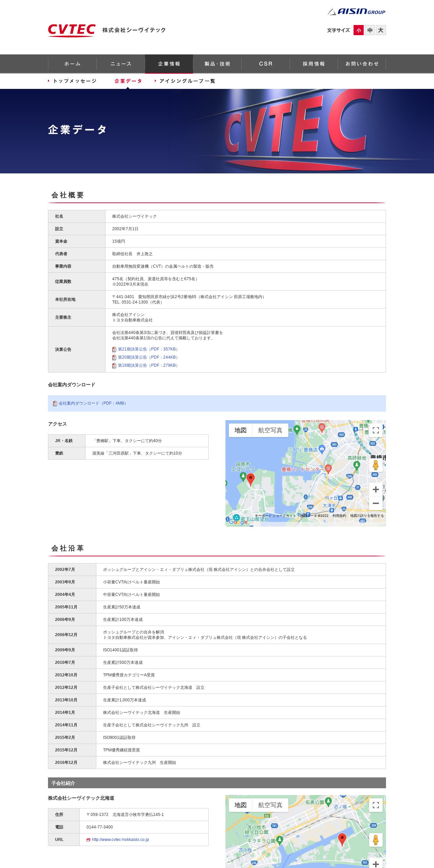Set font size to small (小)
The image size is (434, 868).
(x=359, y=30)
